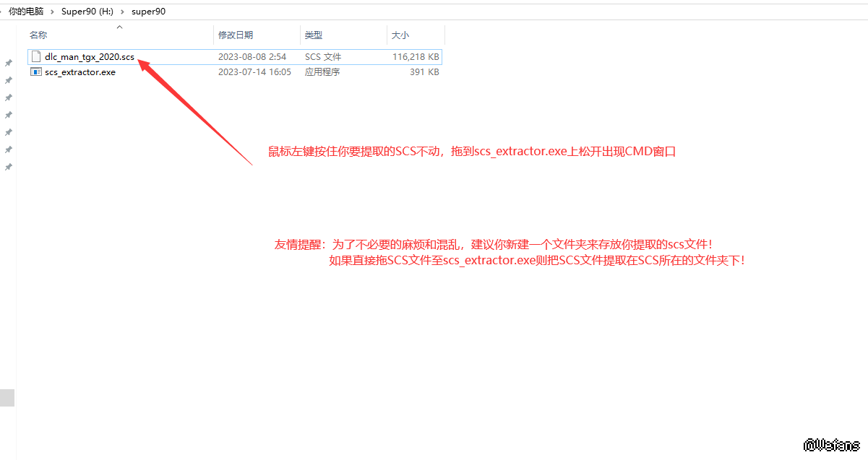Click the super90 folder breadcrumb
The width and height of the screenshot is (868, 460).
148,12
